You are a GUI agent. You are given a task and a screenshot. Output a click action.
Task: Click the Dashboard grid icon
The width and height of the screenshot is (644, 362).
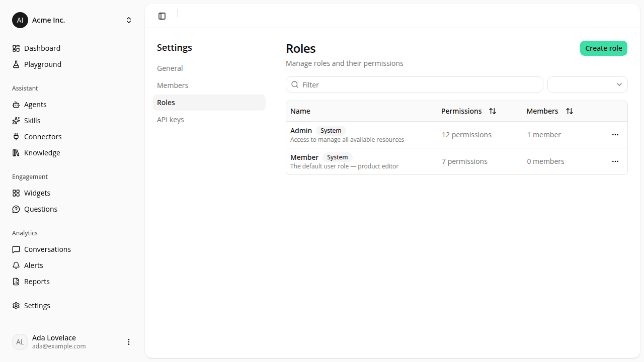click(16, 48)
